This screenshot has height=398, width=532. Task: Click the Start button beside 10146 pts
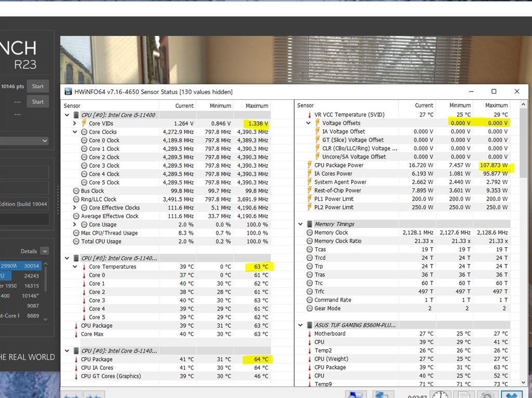click(x=37, y=86)
